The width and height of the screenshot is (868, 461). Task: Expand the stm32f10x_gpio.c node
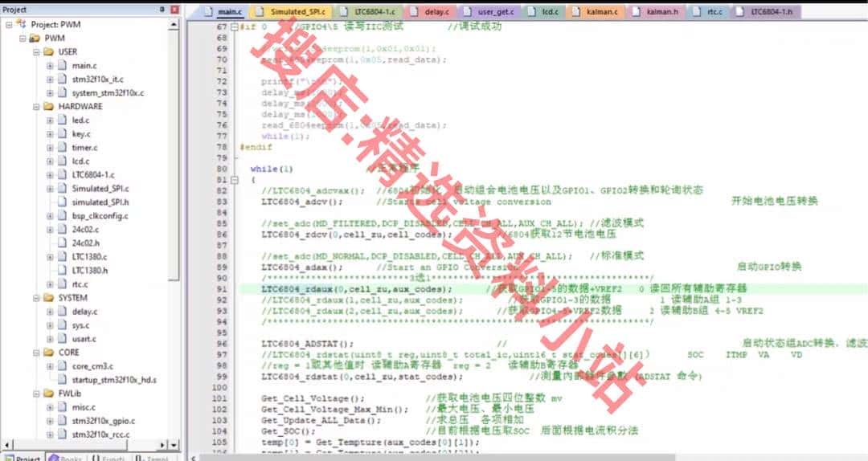(50, 421)
